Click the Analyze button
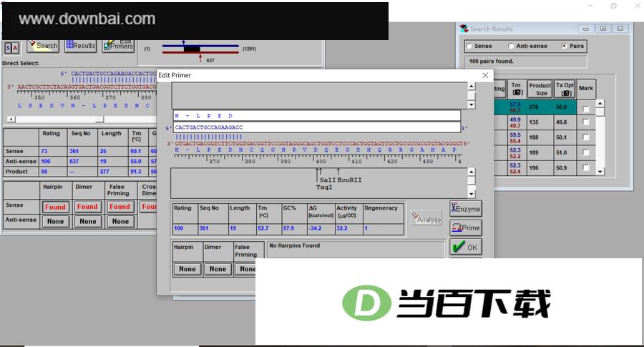The height and width of the screenshot is (347, 644). click(426, 218)
